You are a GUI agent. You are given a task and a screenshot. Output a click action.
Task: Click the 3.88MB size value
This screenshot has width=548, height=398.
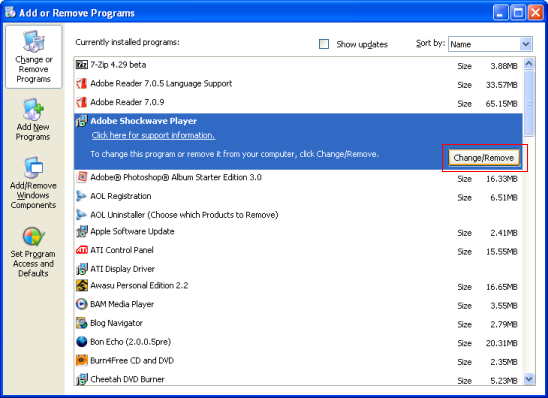[504, 66]
